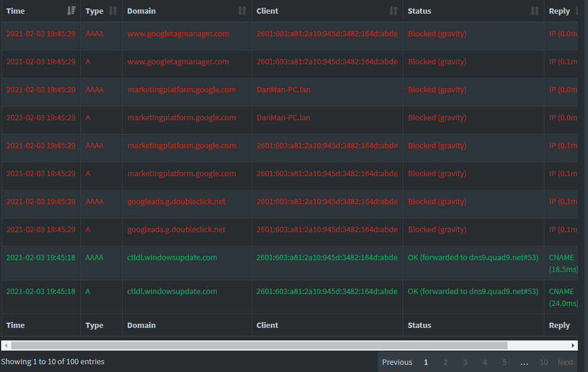Click IPv6 client of AAAA googletagmanager row

(x=327, y=34)
